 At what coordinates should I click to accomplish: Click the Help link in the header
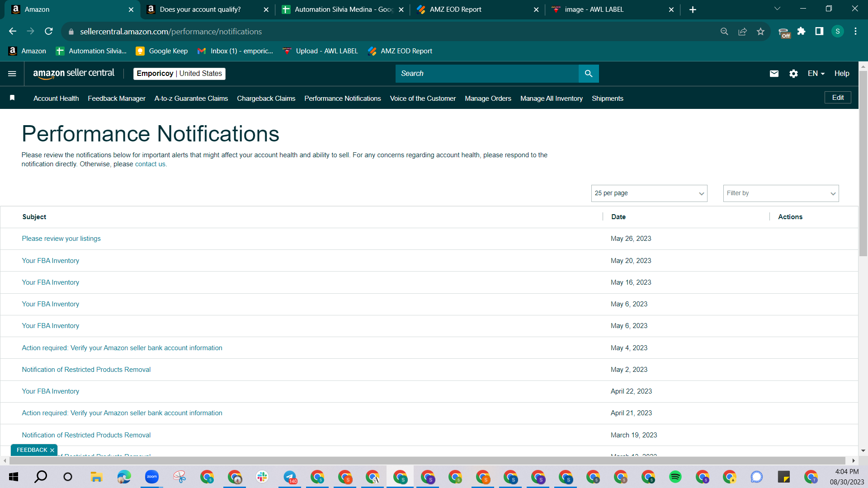tap(842, 74)
